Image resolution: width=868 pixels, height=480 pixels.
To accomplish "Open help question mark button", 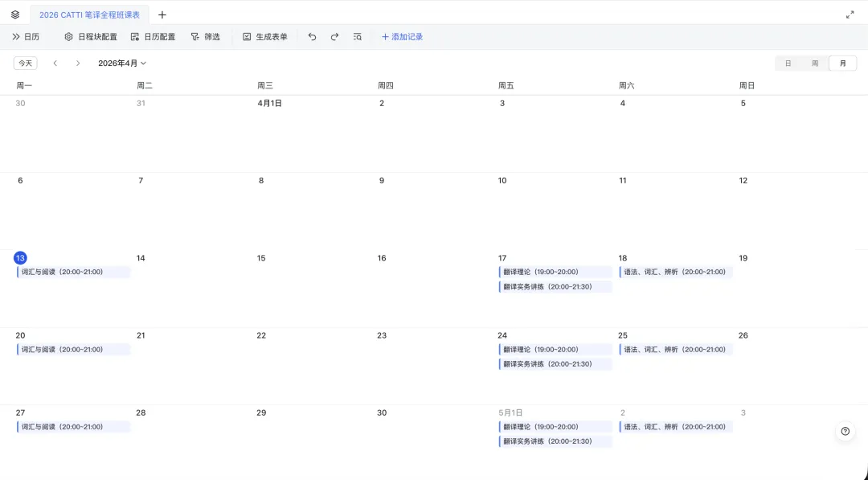I will (845, 431).
